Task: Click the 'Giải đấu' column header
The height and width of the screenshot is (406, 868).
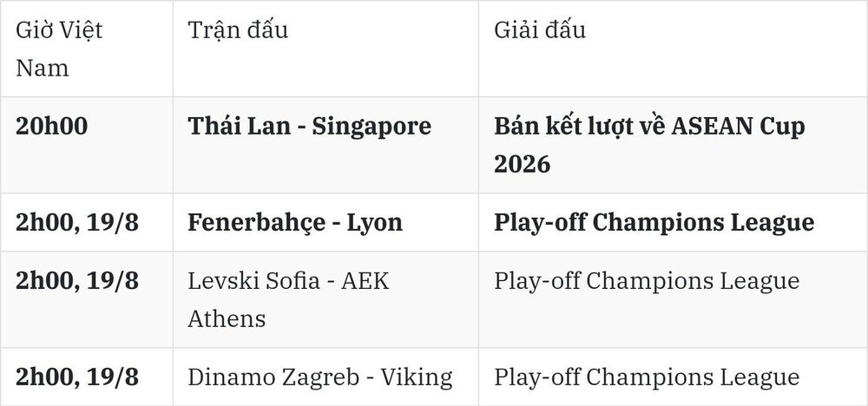Action: (x=674, y=49)
